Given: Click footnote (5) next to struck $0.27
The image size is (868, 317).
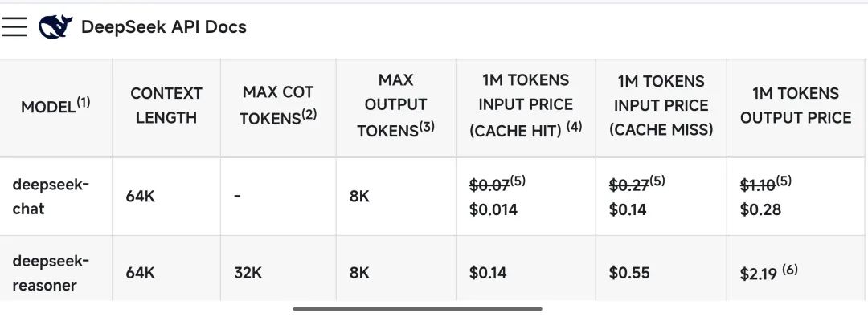Looking at the screenshot, I should (x=657, y=181).
